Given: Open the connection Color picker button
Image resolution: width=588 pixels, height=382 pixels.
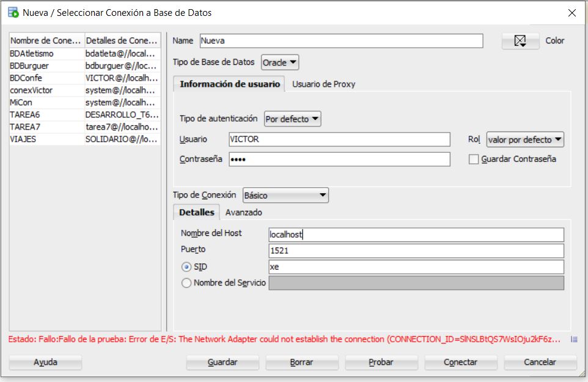Looking at the screenshot, I should tap(520, 41).
